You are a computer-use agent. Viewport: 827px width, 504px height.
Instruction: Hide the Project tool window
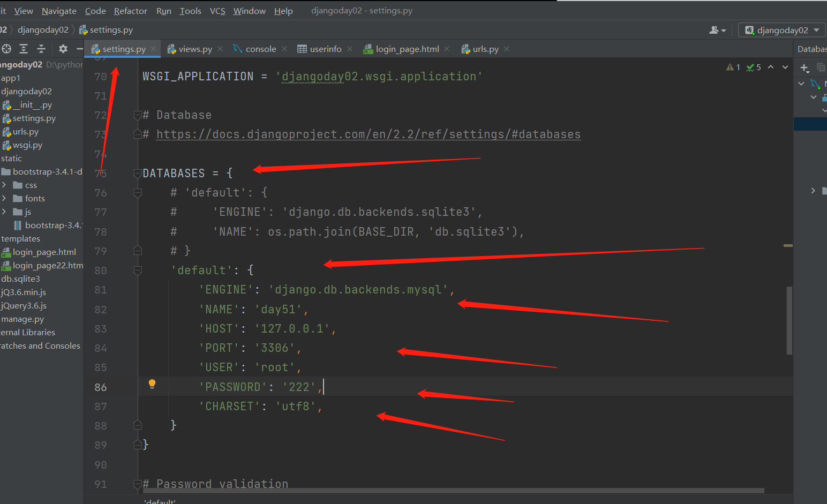click(x=80, y=49)
